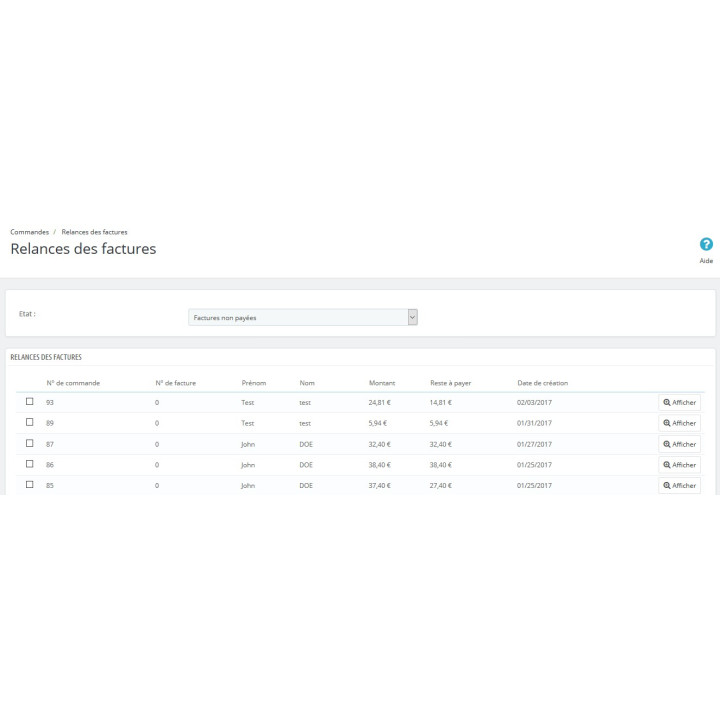Click Reste à payer column header

[450, 383]
